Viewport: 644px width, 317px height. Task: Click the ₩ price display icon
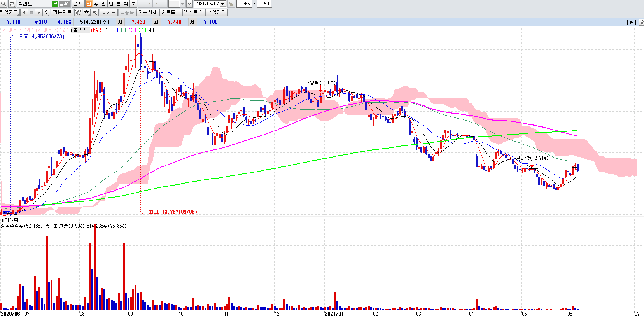87,12
